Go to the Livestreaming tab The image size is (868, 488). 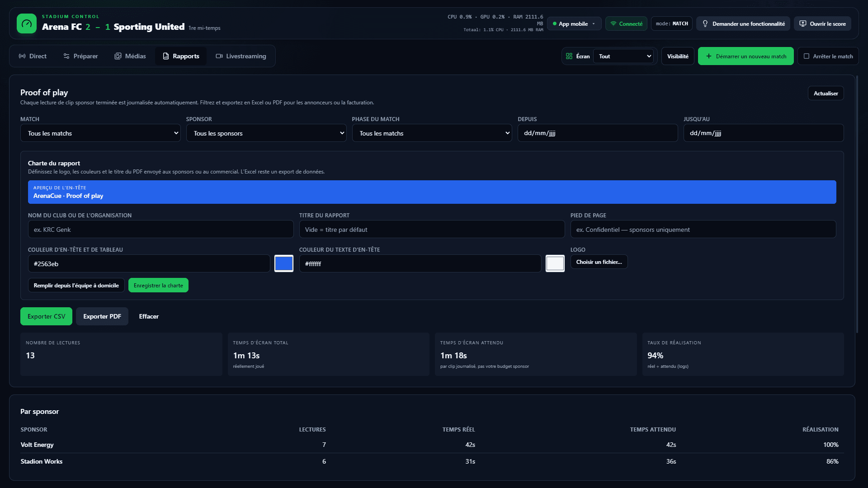click(x=241, y=56)
